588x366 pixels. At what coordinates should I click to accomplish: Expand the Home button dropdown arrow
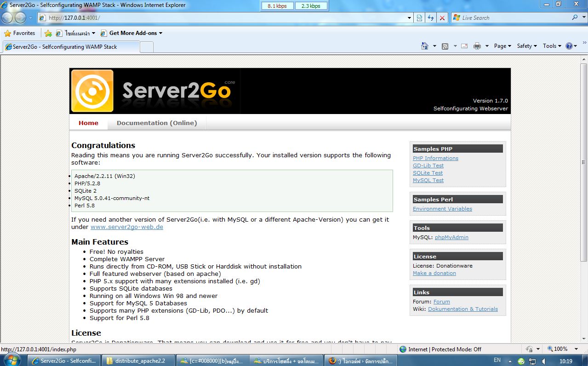click(x=434, y=46)
